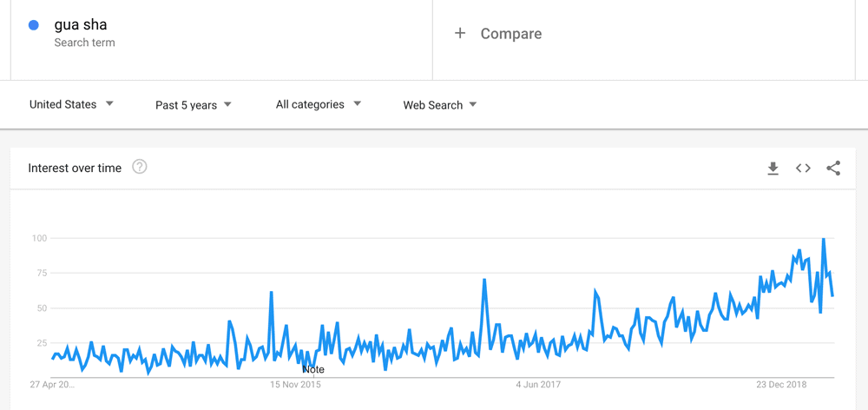
Task: Click the 4 Jun 2017 axis label
Action: pyautogui.click(x=538, y=385)
